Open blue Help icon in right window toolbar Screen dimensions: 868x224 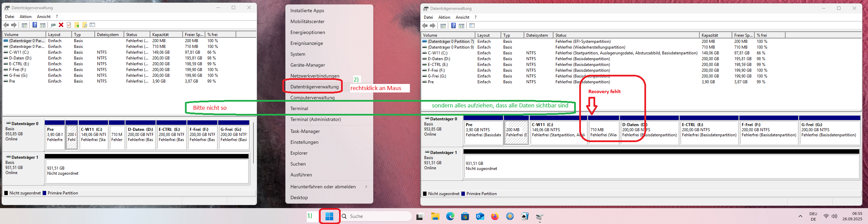pyautogui.click(x=453, y=25)
